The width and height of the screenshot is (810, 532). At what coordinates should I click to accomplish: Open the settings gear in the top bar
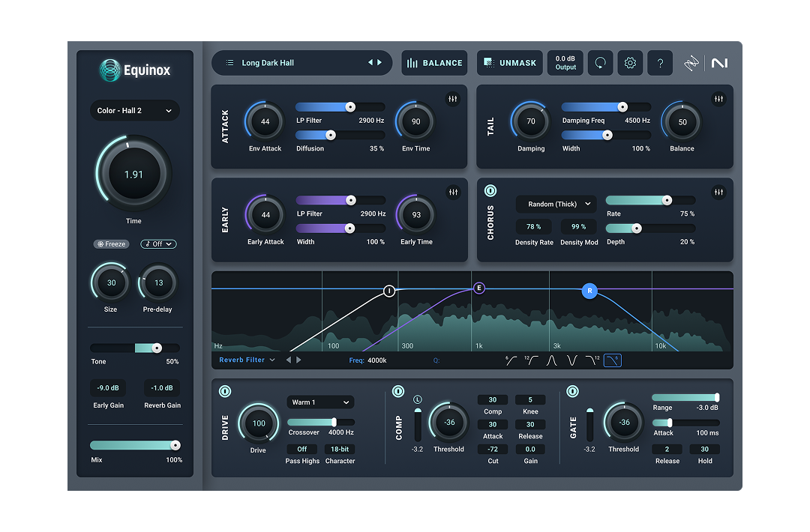coord(630,64)
